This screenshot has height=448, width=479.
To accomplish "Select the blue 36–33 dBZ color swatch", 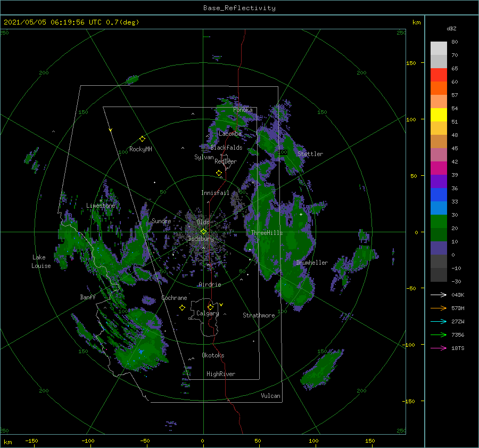I will 439,195.
